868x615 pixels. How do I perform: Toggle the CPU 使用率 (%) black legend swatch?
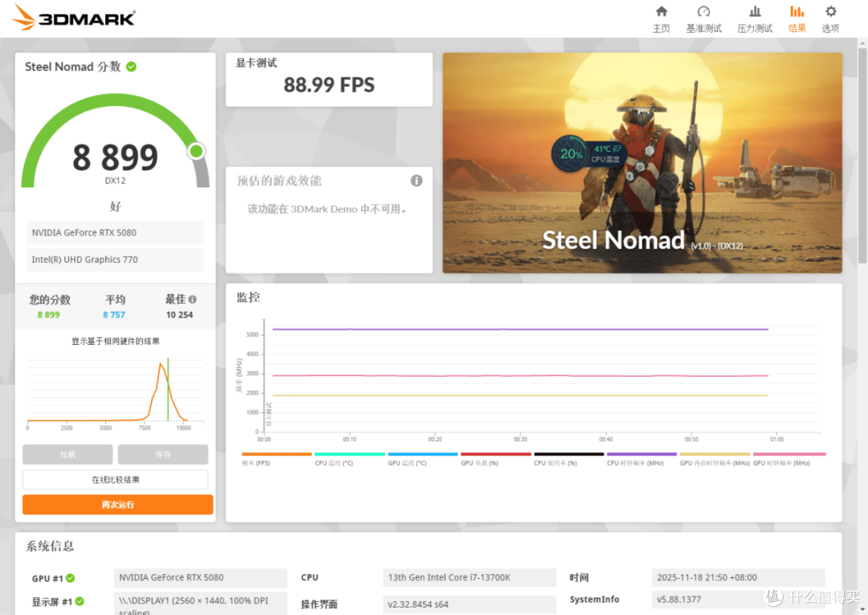[x=569, y=454]
